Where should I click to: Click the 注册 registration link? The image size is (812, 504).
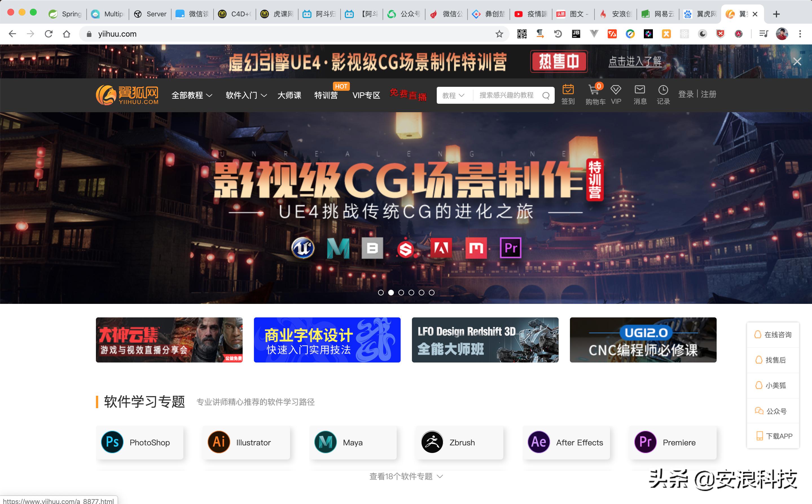click(x=708, y=94)
